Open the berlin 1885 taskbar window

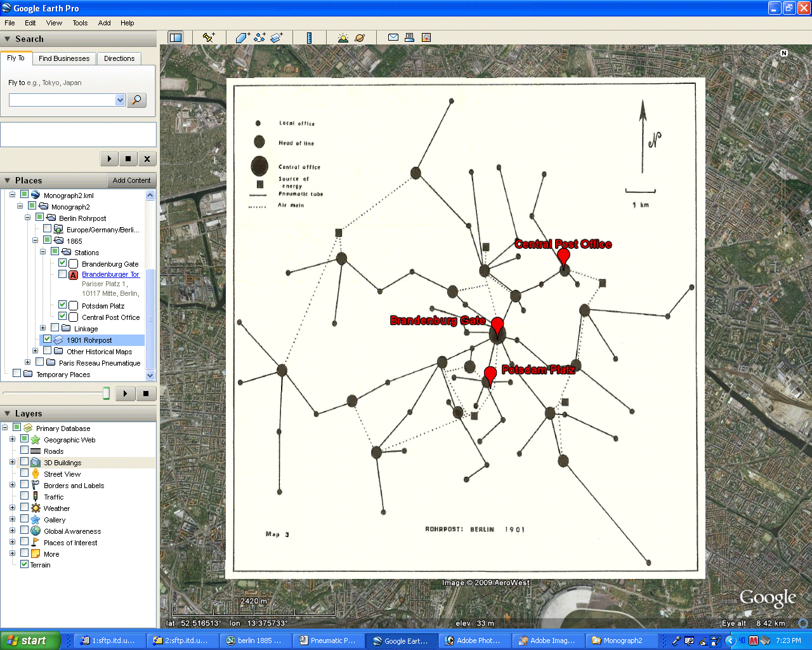(x=254, y=640)
